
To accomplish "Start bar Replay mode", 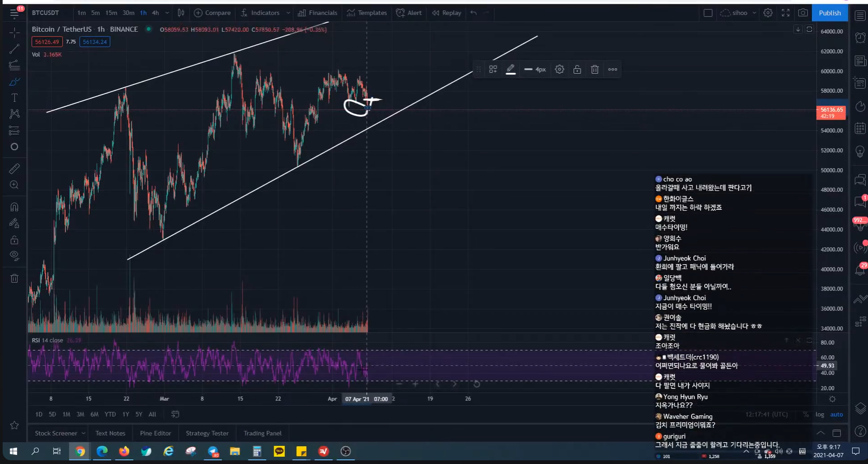I will 446,13.
